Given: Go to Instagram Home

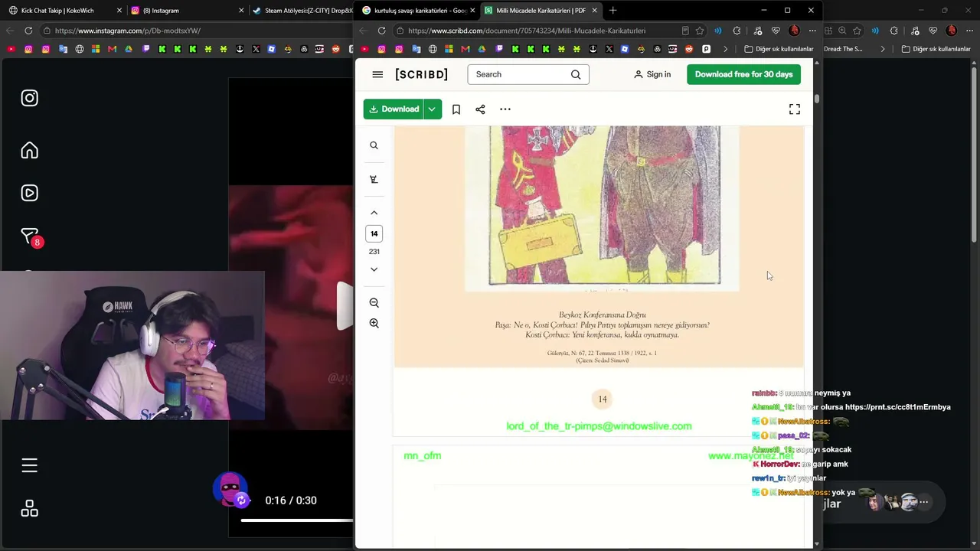Looking at the screenshot, I should [x=29, y=150].
